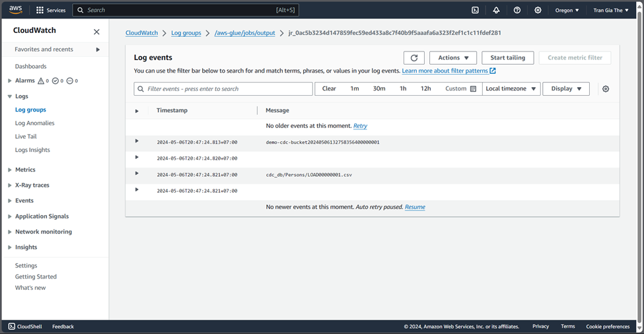644x334 pixels.
Task: Expand all rows via header triangle
Action: [137, 111]
